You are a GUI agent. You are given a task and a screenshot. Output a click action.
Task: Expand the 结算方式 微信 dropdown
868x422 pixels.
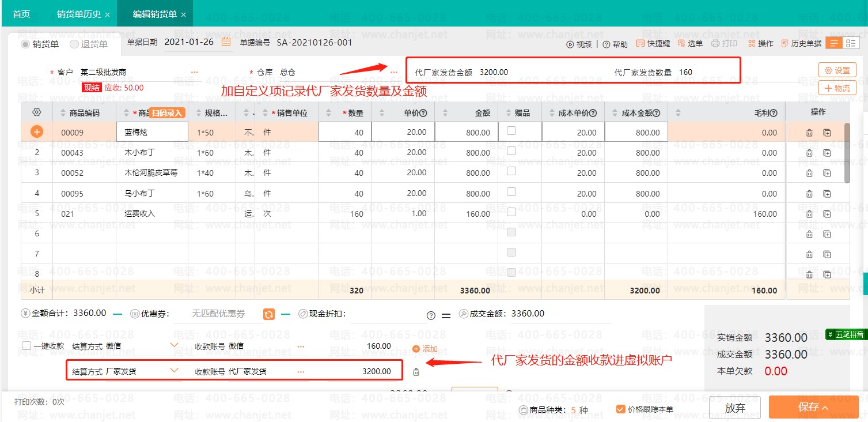pos(175,345)
